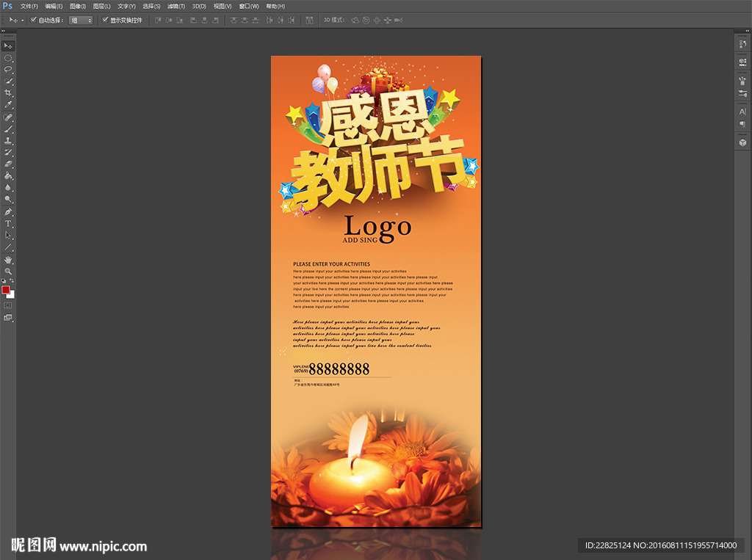Open the 组 auto-select dropdown
Image resolution: width=752 pixels, height=560 pixels.
click(x=81, y=20)
